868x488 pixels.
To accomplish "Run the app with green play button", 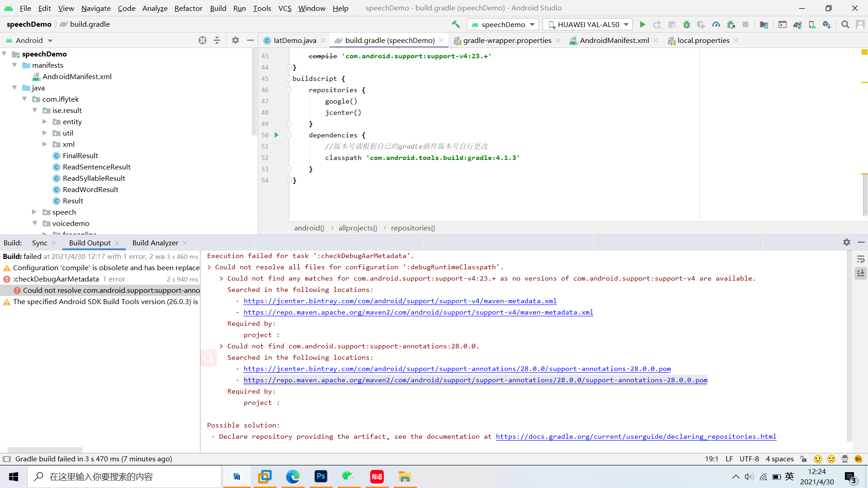I will pyautogui.click(x=642, y=24).
